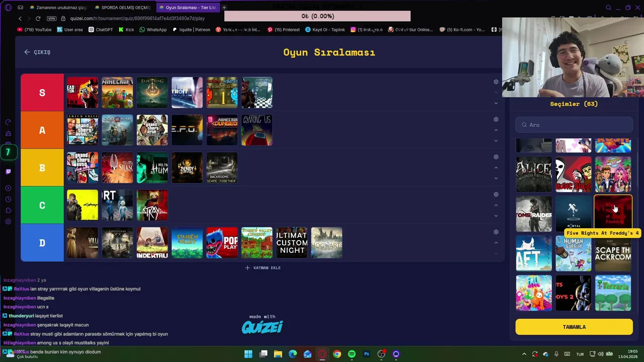Move S tier row down with arrow
Image resolution: width=644 pixels, height=362 pixels.
click(496, 103)
